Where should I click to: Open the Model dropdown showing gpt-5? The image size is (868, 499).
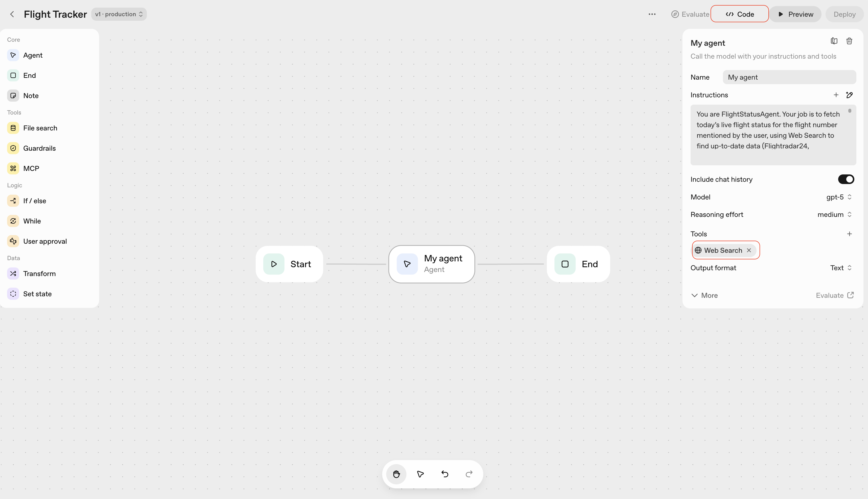click(838, 197)
